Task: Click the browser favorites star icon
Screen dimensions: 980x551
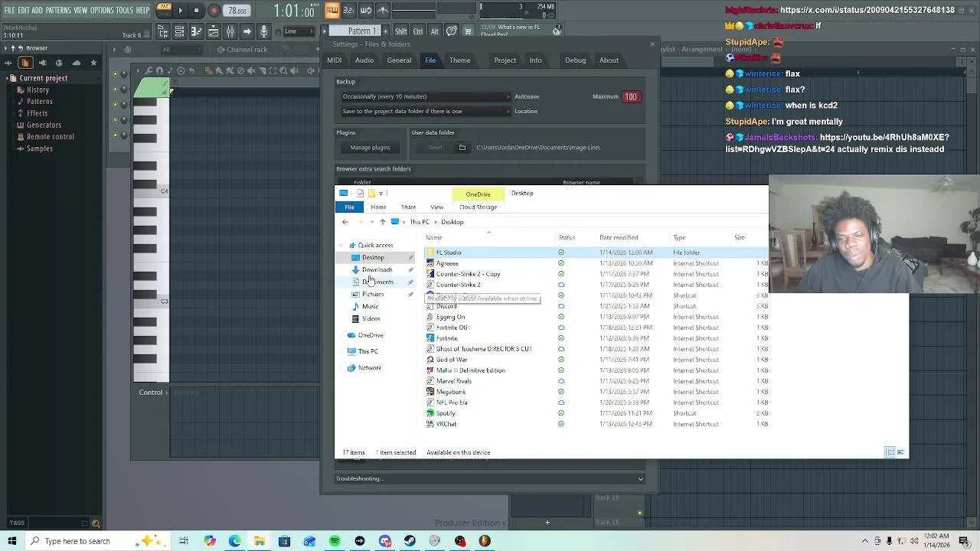Action: 93,63
